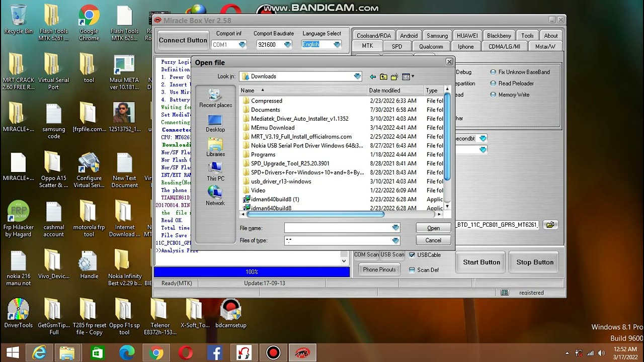644x362 pixels.
Task: Switch to Coolsand/RDA tab
Action: (374, 36)
